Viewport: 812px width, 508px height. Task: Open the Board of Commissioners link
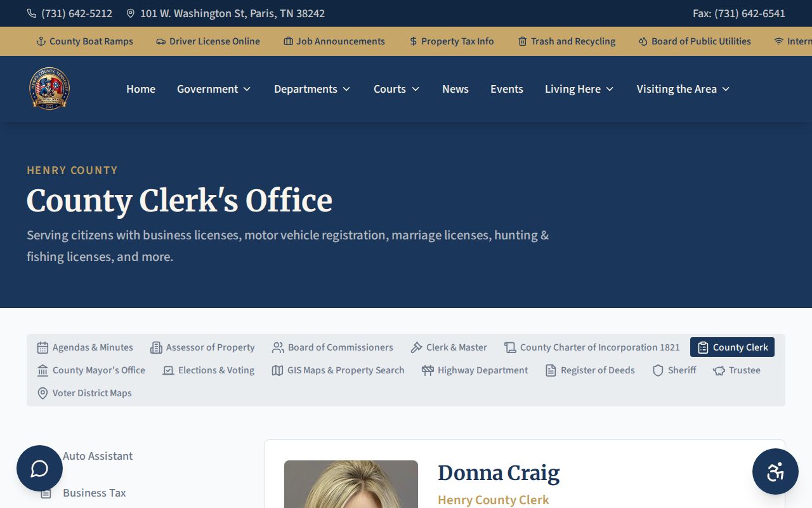332,347
